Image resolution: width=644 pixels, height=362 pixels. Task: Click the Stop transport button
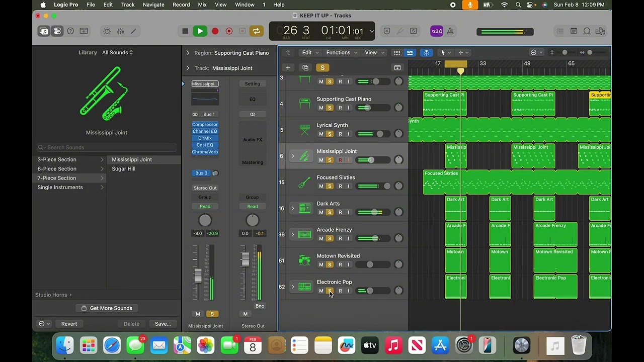(185, 31)
